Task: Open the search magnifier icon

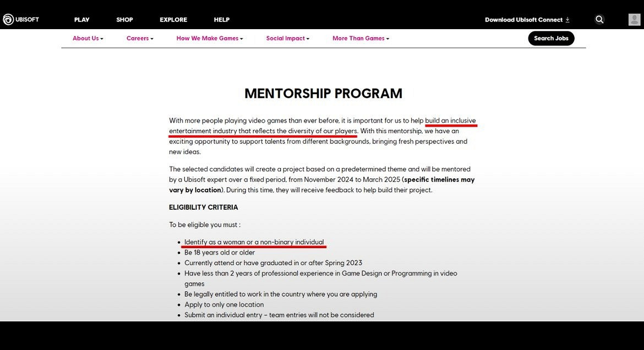Action: pos(599,20)
